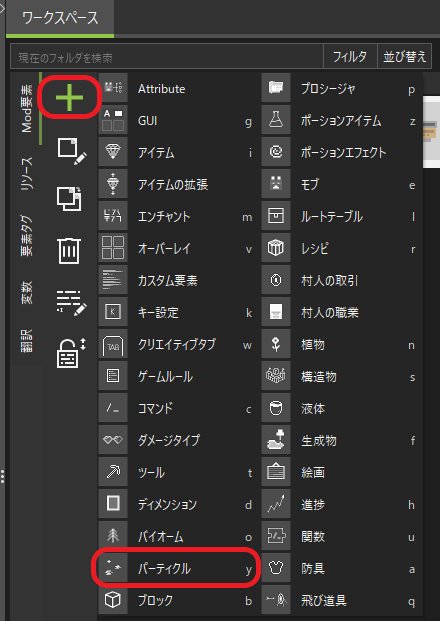Choose モブ from the element list
440x621 pixels.
point(340,185)
